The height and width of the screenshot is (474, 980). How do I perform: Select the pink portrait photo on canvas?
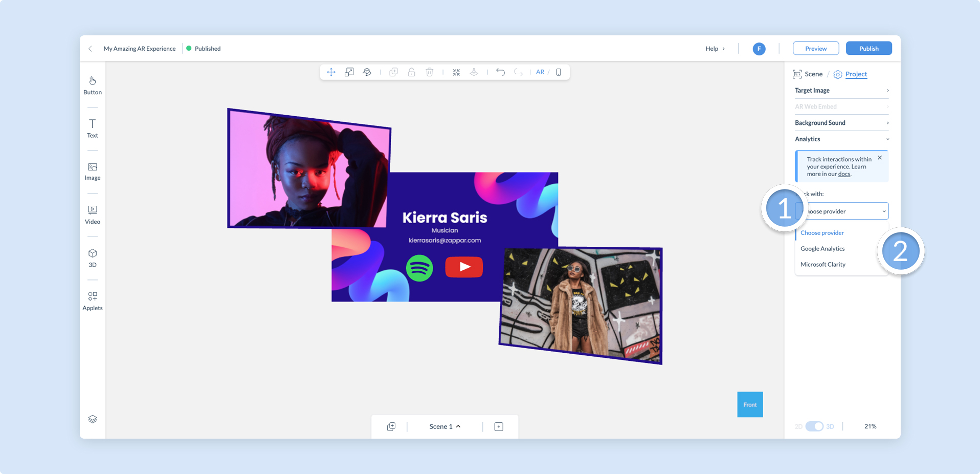(309, 168)
